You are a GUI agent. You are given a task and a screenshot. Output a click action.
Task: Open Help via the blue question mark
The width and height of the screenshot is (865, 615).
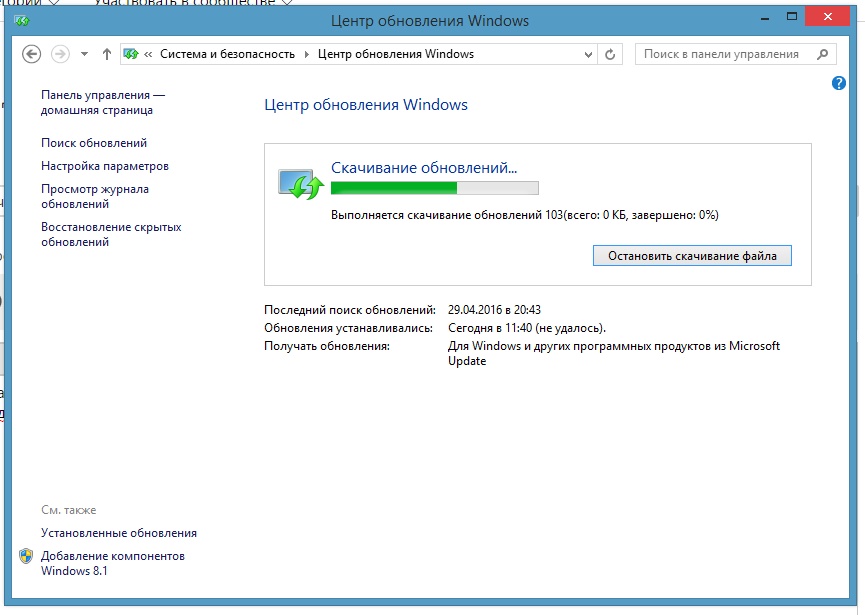pos(839,83)
